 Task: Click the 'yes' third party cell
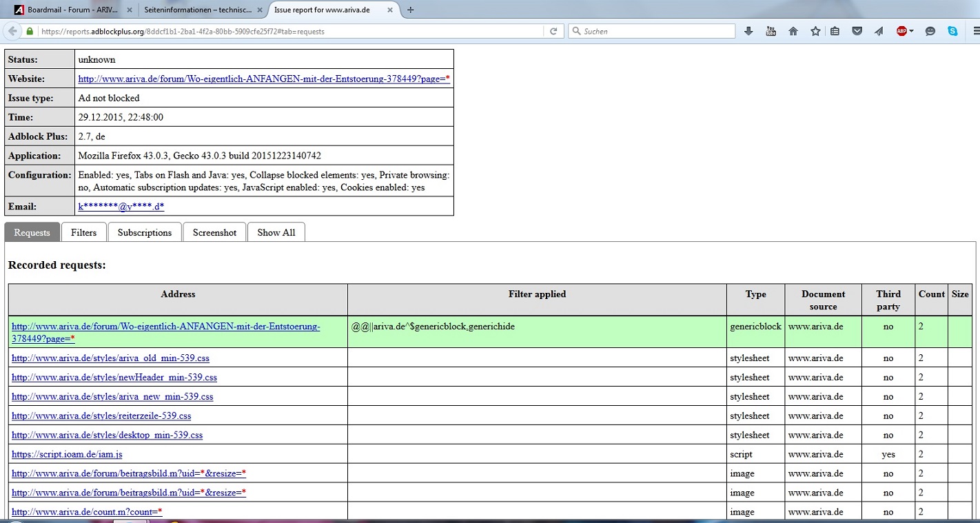[x=888, y=455]
